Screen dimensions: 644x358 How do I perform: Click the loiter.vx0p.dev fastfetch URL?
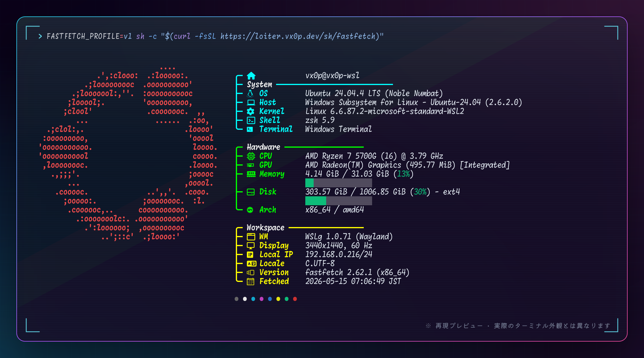[298, 36]
